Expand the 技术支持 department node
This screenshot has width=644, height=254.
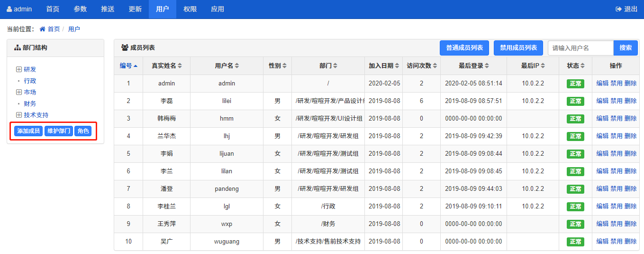tap(19, 115)
